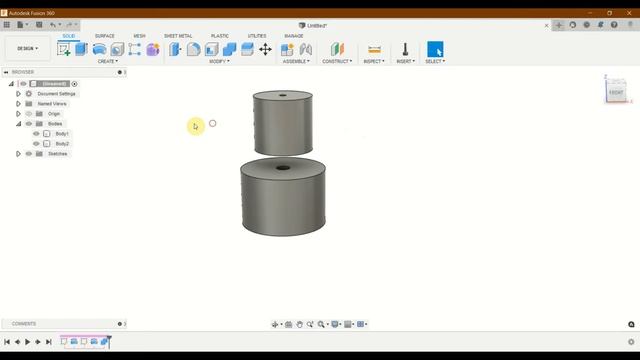Switch to the PLASTIC tab

pyautogui.click(x=220, y=36)
